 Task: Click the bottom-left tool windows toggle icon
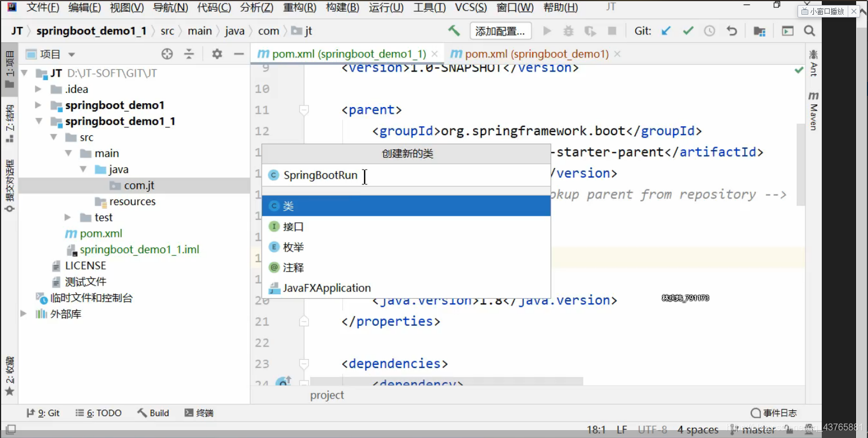tap(11, 430)
